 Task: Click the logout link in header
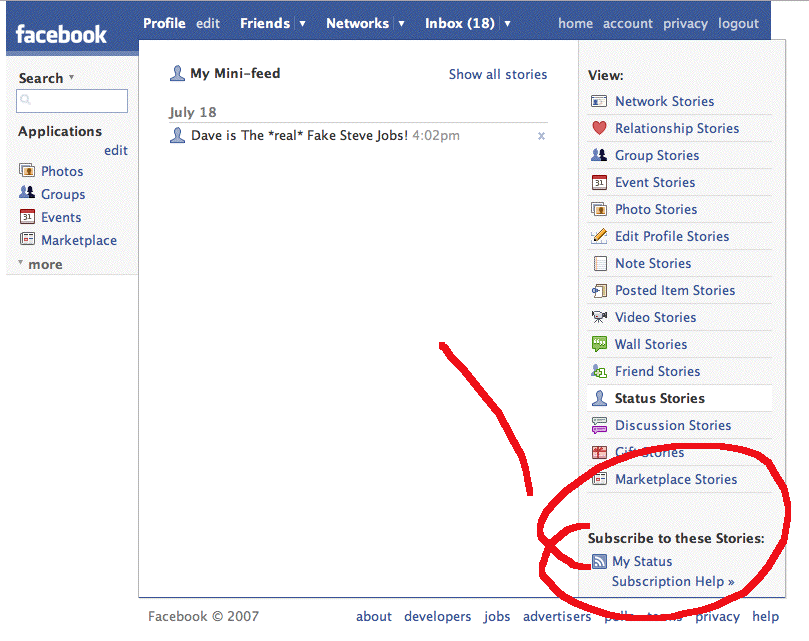[738, 23]
